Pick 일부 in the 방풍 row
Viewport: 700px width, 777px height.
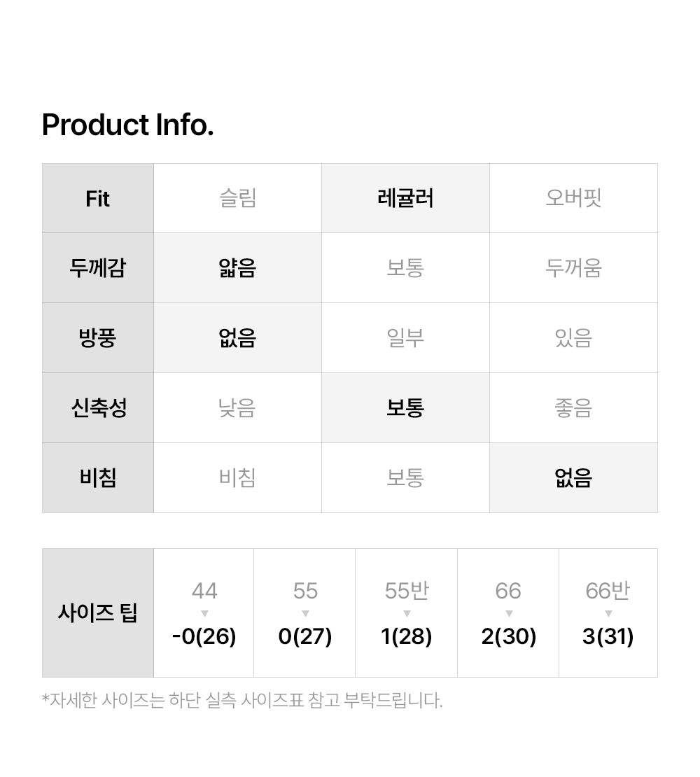coord(405,338)
